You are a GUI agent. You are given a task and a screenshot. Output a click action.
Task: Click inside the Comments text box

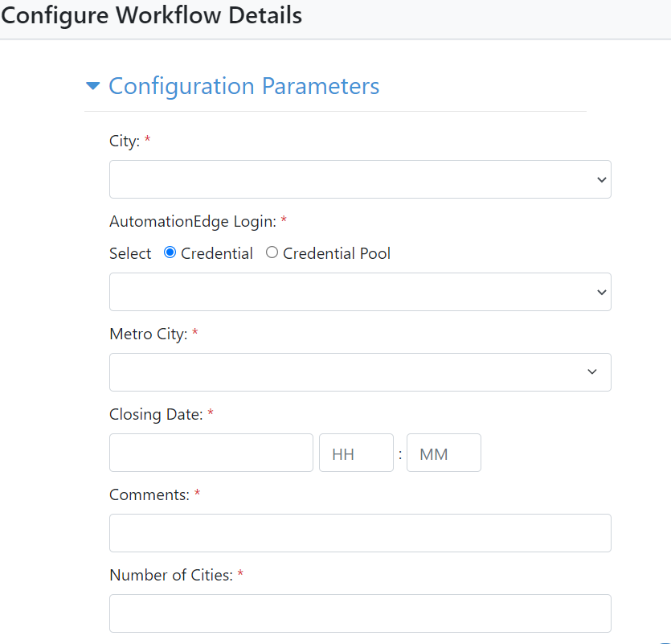(360, 532)
